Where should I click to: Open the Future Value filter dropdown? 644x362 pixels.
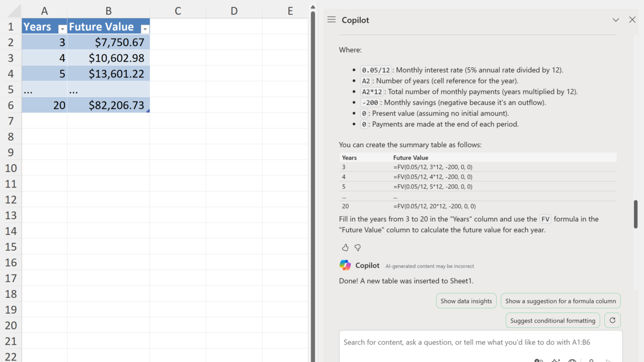pos(144,29)
